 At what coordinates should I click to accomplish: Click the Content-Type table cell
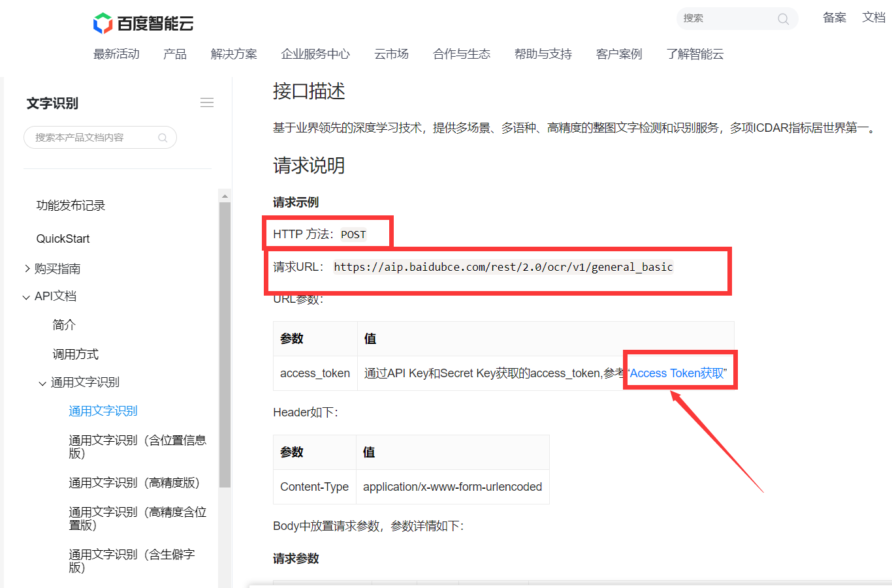pyautogui.click(x=315, y=487)
